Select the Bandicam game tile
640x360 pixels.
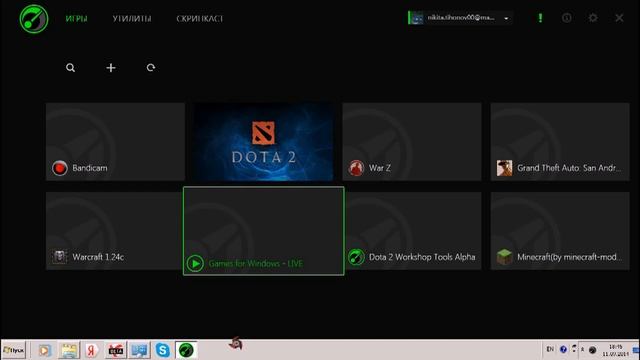click(115, 142)
